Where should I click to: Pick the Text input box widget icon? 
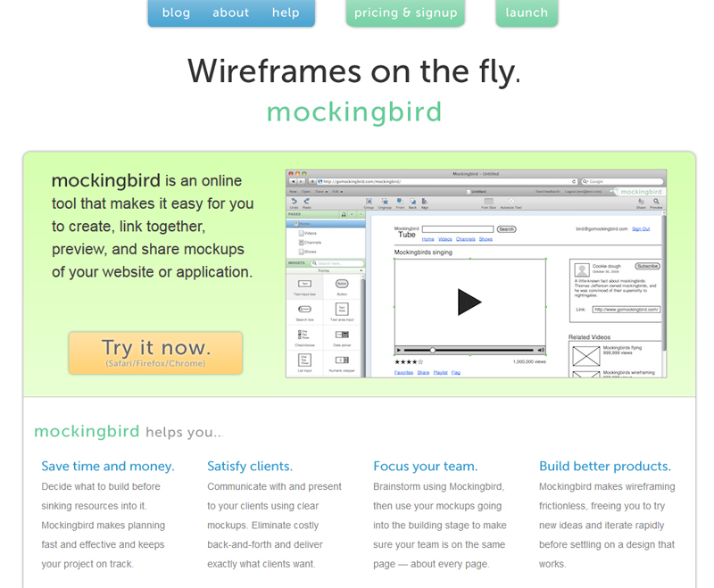pos(305,284)
